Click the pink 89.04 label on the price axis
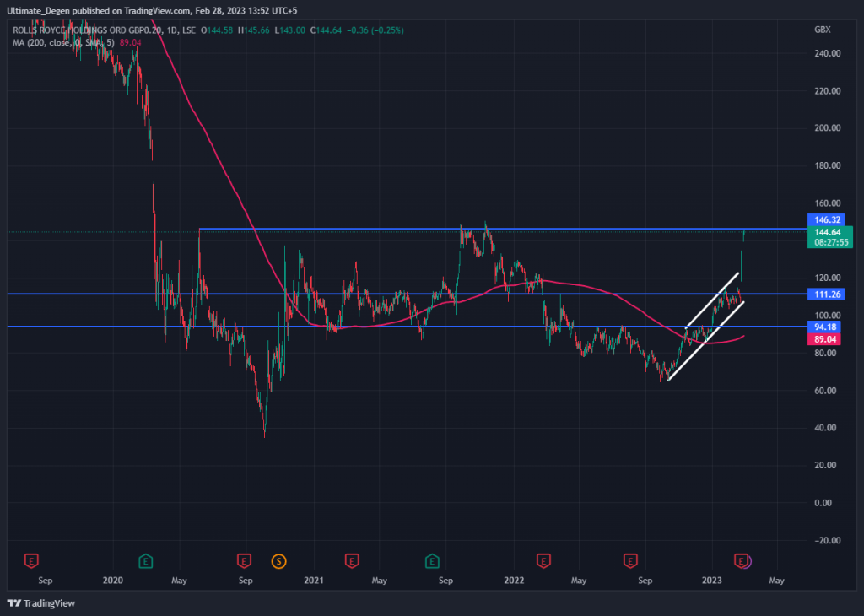The width and height of the screenshot is (864, 616). (824, 339)
